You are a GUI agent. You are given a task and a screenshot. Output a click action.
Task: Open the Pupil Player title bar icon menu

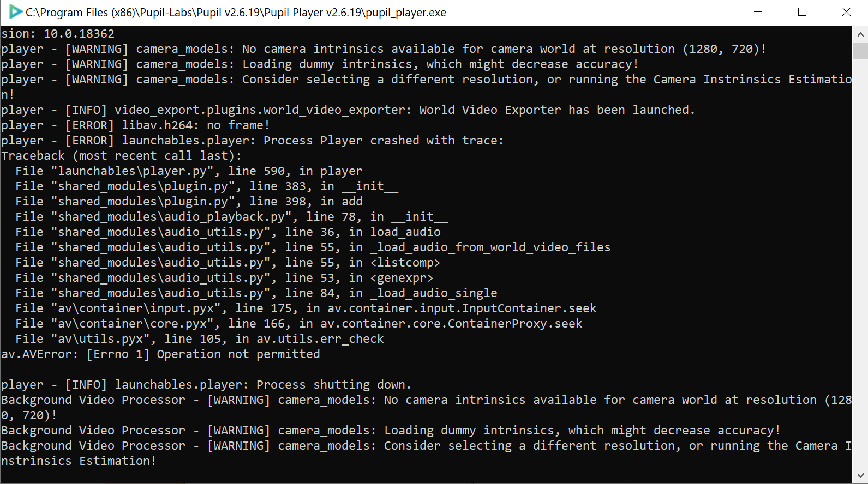[x=15, y=12]
